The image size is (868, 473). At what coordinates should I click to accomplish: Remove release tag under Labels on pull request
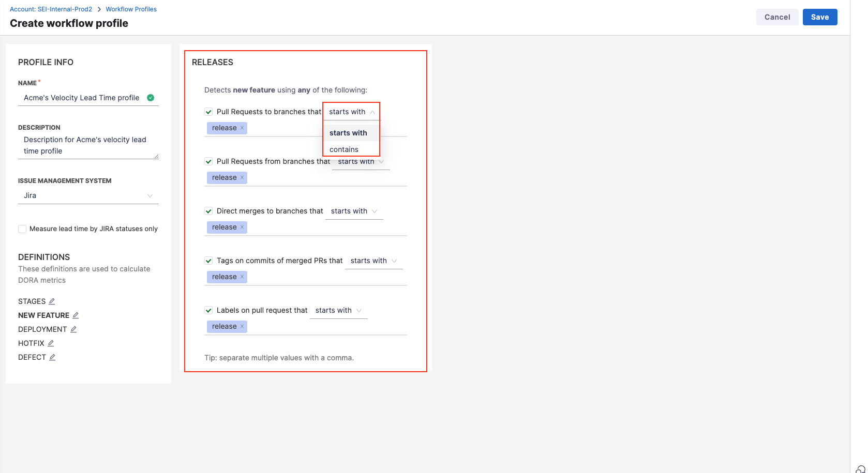click(x=242, y=327)
